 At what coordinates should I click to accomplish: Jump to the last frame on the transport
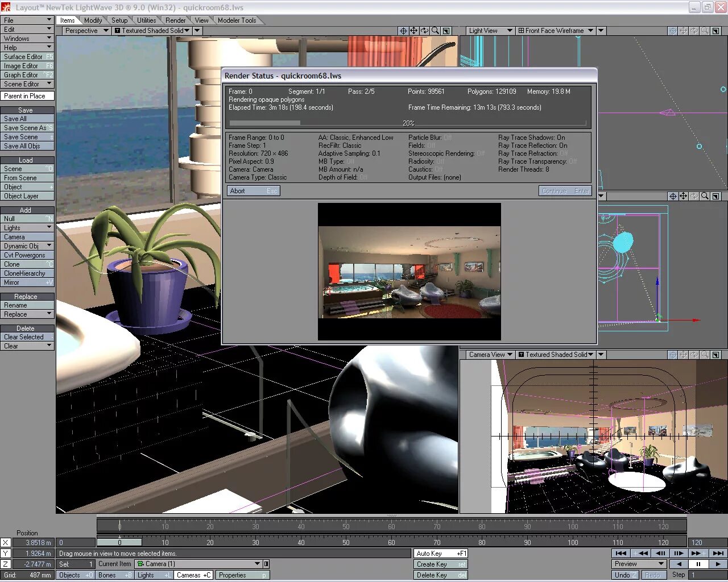(x=718, y=553)
